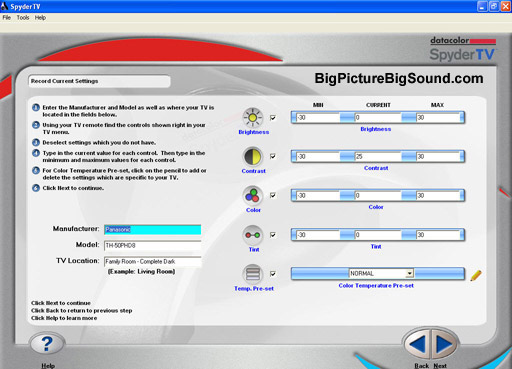Click the Contrast half-circle icon
This screenshot has height=369, width=512.
pos(253,156)
